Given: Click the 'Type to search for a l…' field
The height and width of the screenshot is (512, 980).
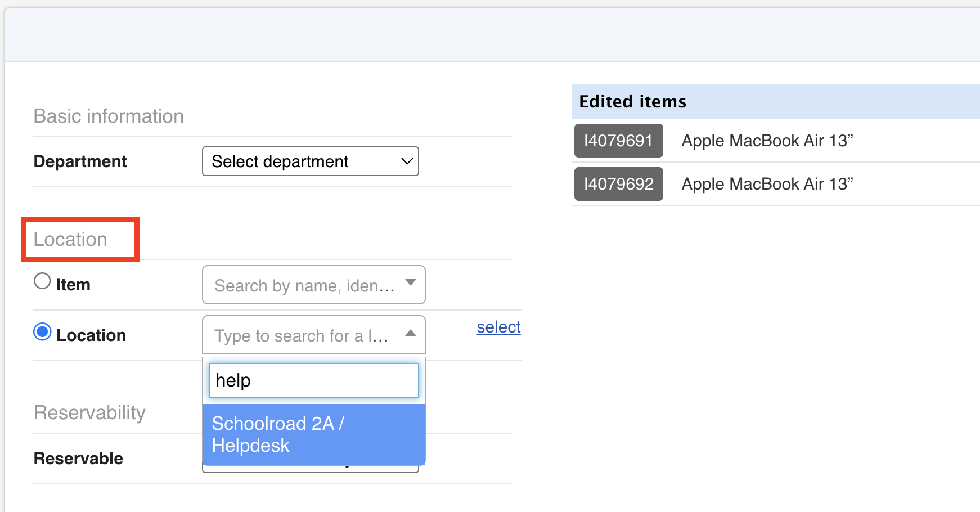Looking at the screenshot, I should click(302, 336).
